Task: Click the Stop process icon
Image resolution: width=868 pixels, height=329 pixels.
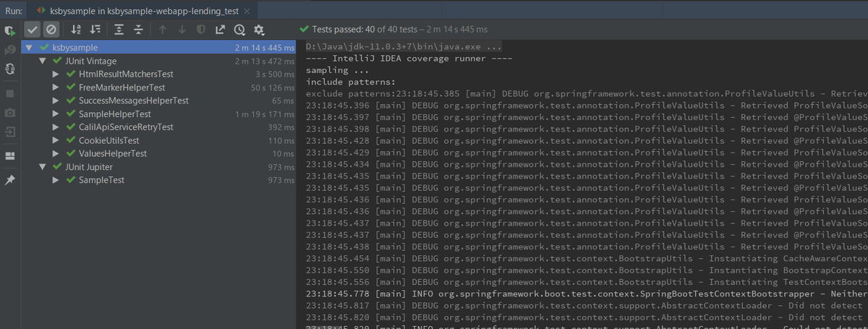Action: coord(10,94)
